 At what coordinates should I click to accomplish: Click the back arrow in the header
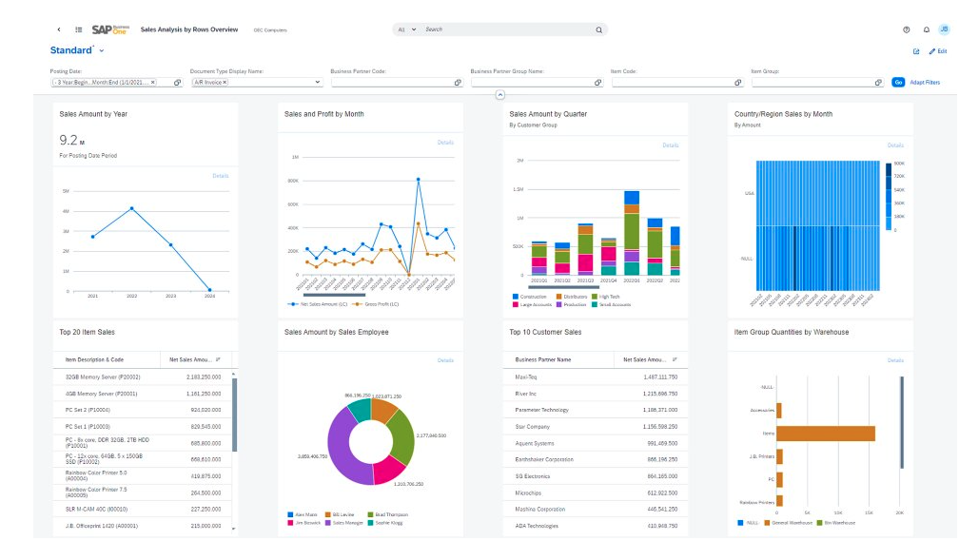(x=59, y=29)
